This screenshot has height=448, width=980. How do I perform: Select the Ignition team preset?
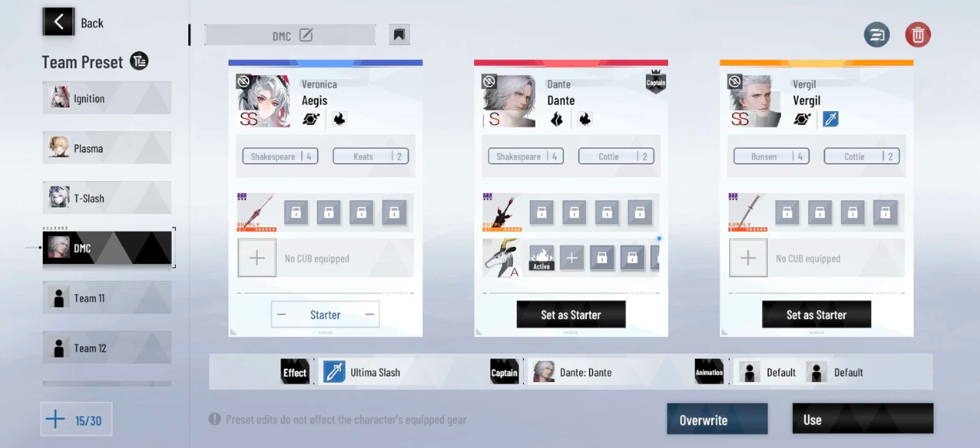[107, 99]
